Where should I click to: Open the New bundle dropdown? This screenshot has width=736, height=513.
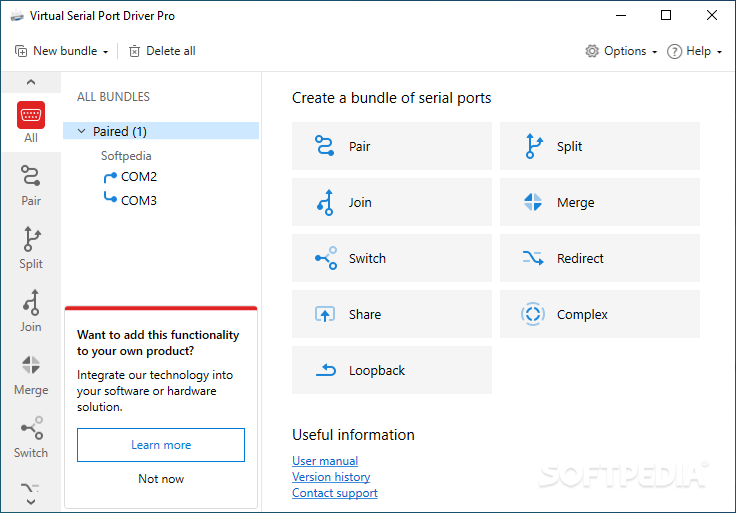pos(61,51)
